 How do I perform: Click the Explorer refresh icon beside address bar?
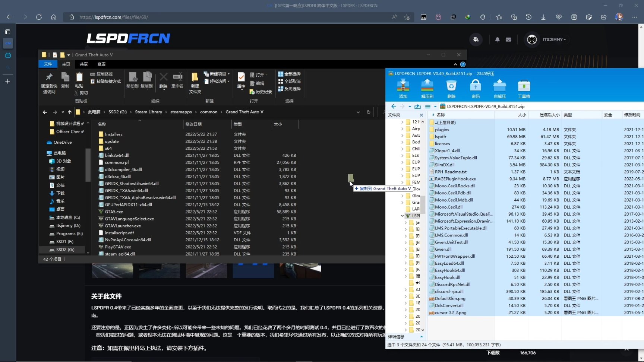(x=369, y=112)
